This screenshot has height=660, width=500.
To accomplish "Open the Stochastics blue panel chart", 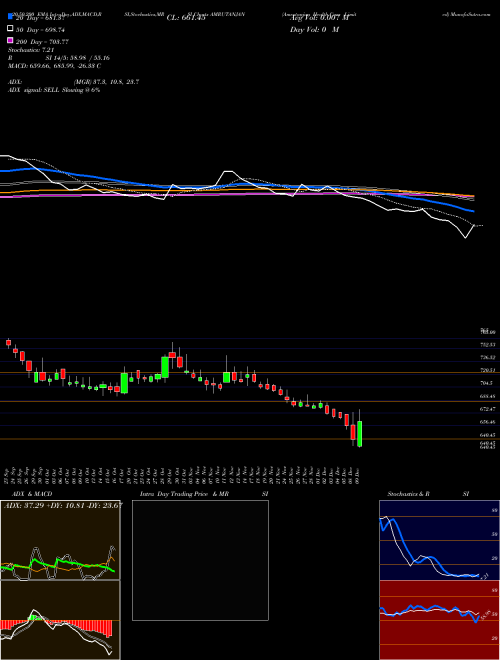I will click(x=439, y=540).
